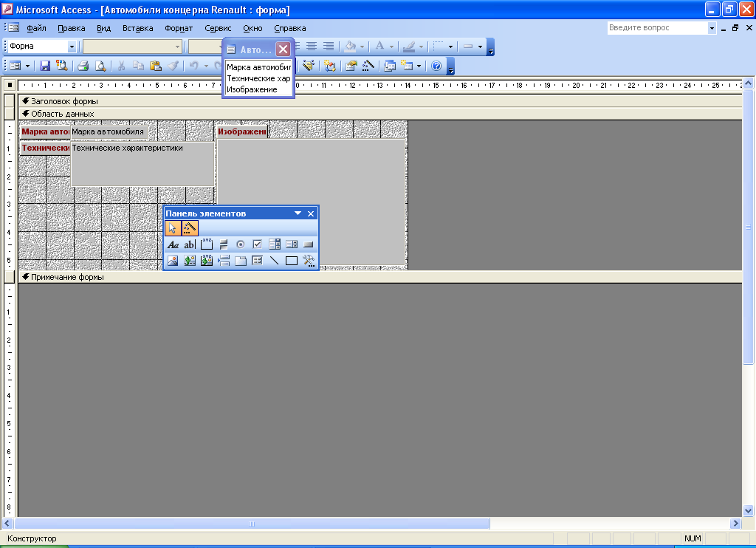This screenshot has width=756, height=548.
Task: Select the Label tool in toolbox
Action: point(173,244)
